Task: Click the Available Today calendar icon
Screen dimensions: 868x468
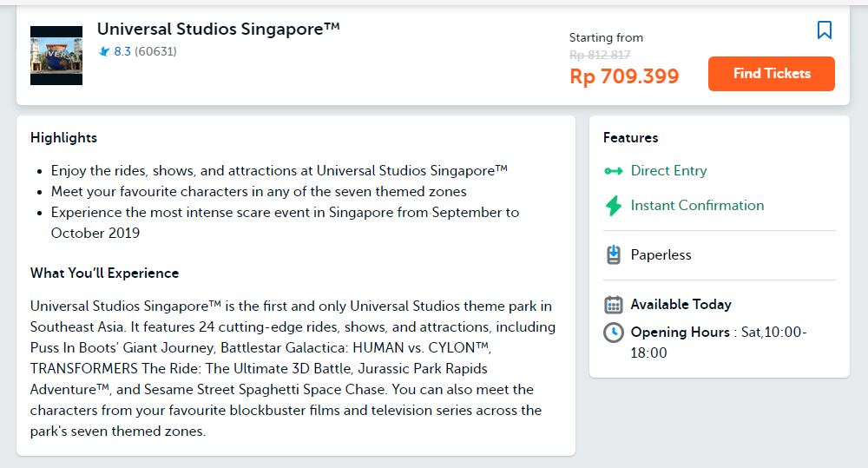Action: pos(614,305)
